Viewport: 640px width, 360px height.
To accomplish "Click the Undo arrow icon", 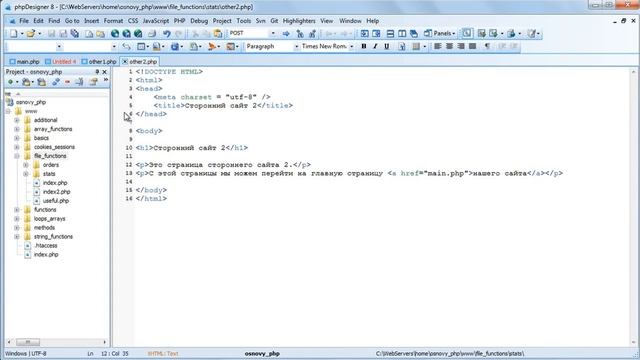I will click(x=167, y=33).
